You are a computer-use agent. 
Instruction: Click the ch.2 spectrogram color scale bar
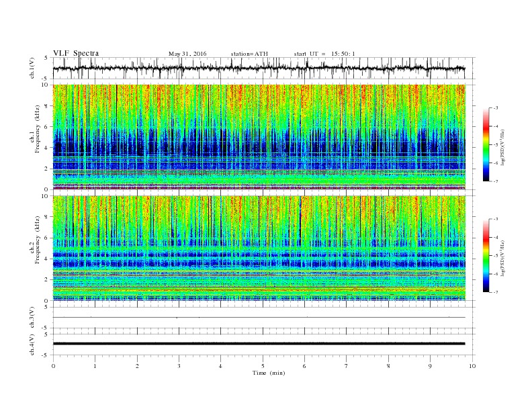pyautogui.click(x=486, y=256)
